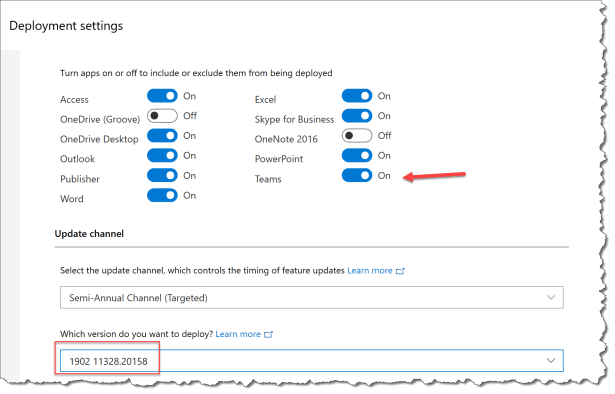The width and height of the screenshot is (615, 394).
Task: Turn off the PowerPoint toggle
Action: coord(357,156)
